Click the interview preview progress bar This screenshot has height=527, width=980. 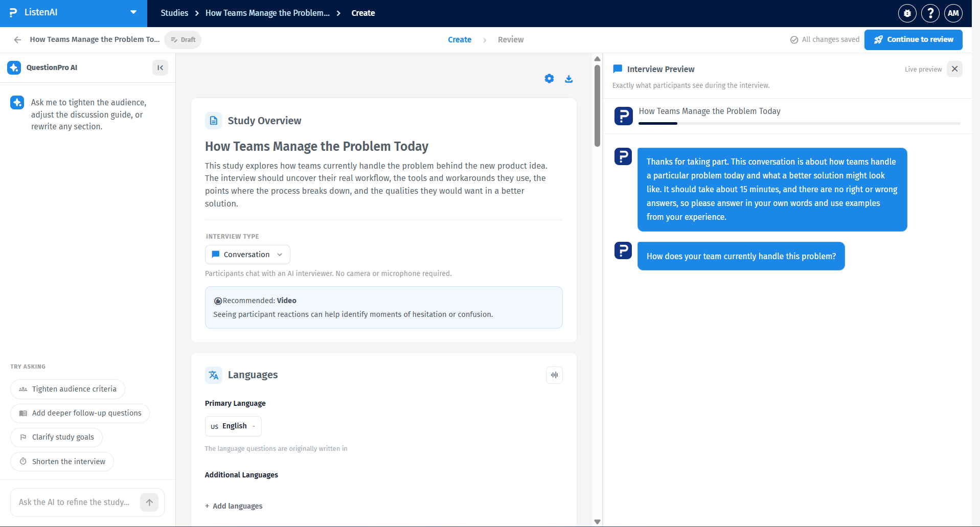pyautogui.click(x=800, y=124)
